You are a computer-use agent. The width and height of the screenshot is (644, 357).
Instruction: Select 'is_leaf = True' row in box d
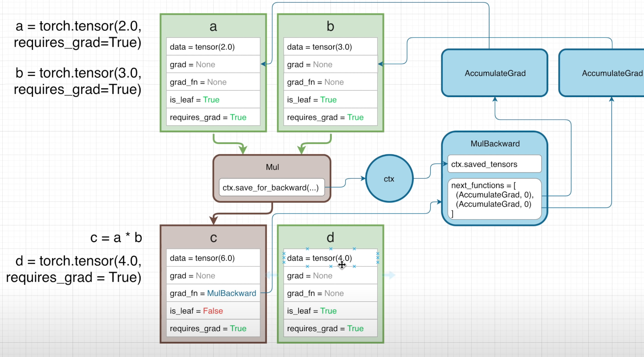(330, 311)
